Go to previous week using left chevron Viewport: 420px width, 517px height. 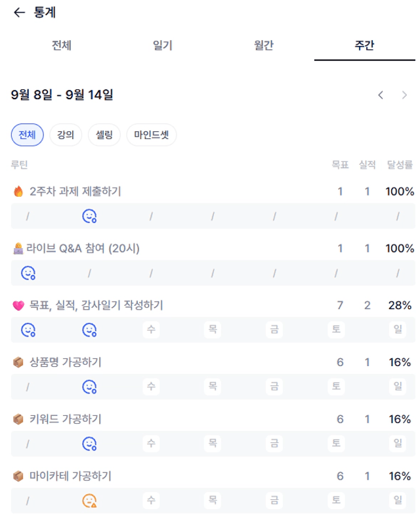tap(381, 95)
